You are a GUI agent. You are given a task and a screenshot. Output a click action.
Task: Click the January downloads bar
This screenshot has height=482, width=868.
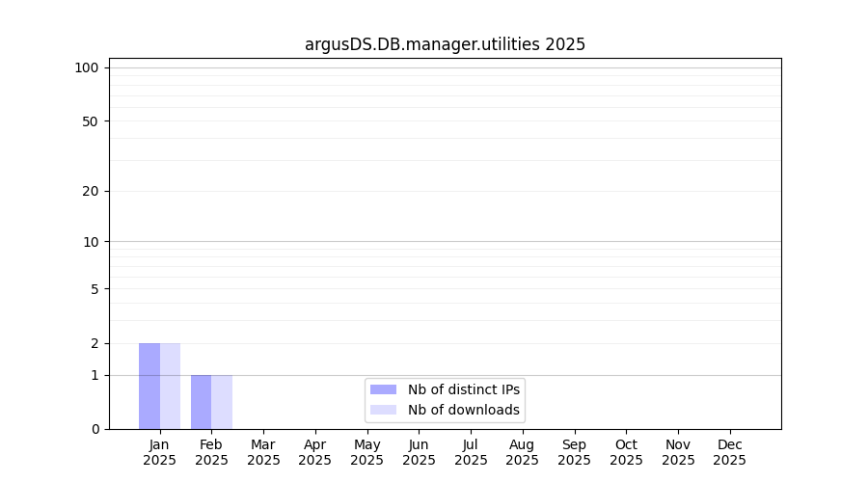[170, 386]
